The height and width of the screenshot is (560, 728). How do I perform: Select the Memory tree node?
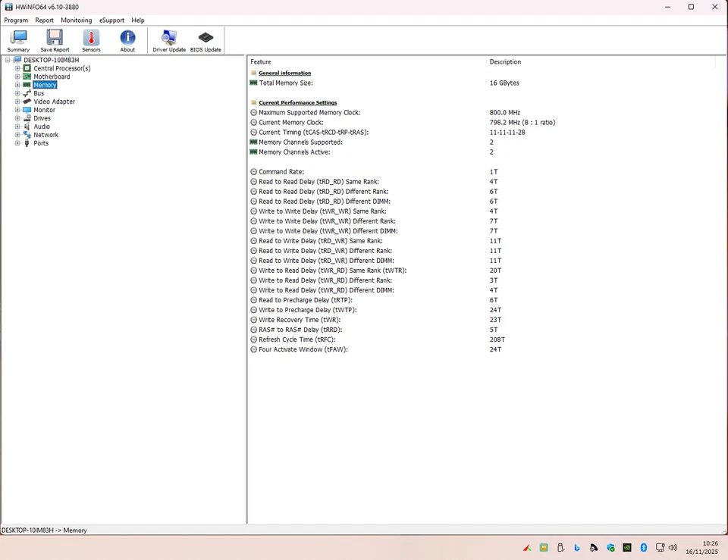pos(45,85)
